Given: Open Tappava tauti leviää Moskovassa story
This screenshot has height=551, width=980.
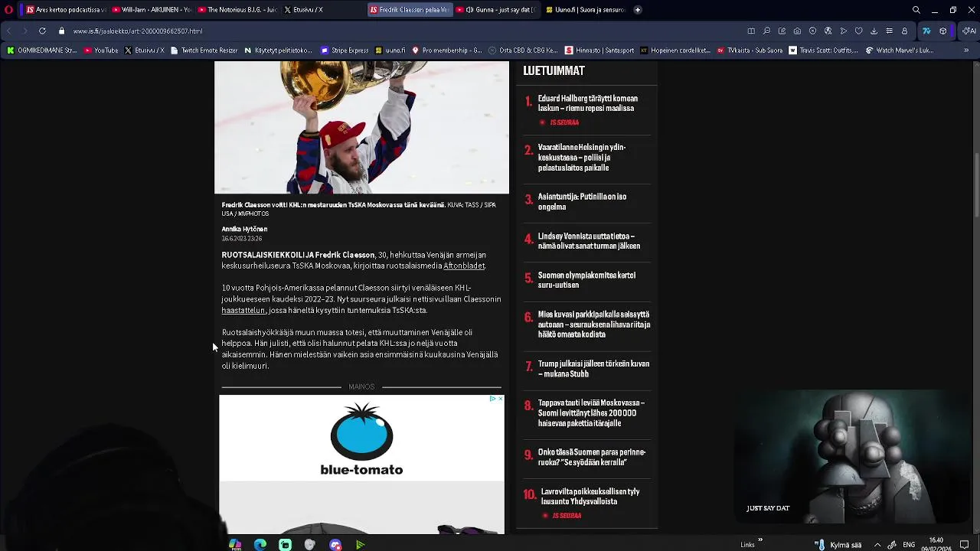Looking at the screenshot, I should [x=591, y=412].
